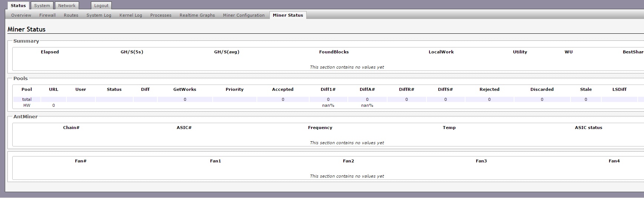Open the Network tab
The width and height of the screenshot is (644, 198).
pos(67,6)
